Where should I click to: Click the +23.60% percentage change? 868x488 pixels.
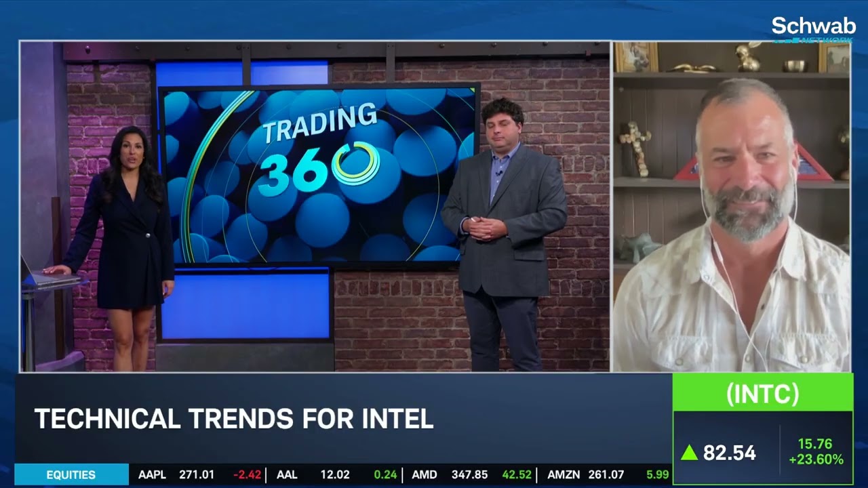point(816,460)
